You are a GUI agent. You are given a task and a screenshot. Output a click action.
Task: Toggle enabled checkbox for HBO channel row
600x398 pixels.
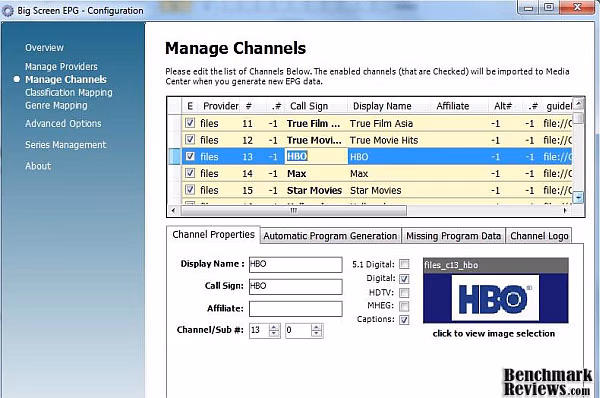(x=190, y=156)
